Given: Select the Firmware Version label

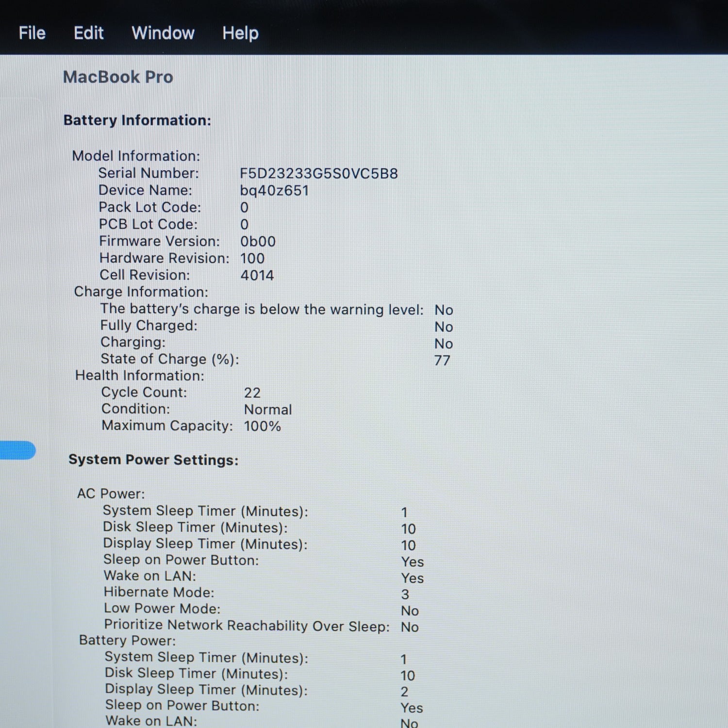Looking at the screenshot, I should pyautogui.click(x=159, y=241).
